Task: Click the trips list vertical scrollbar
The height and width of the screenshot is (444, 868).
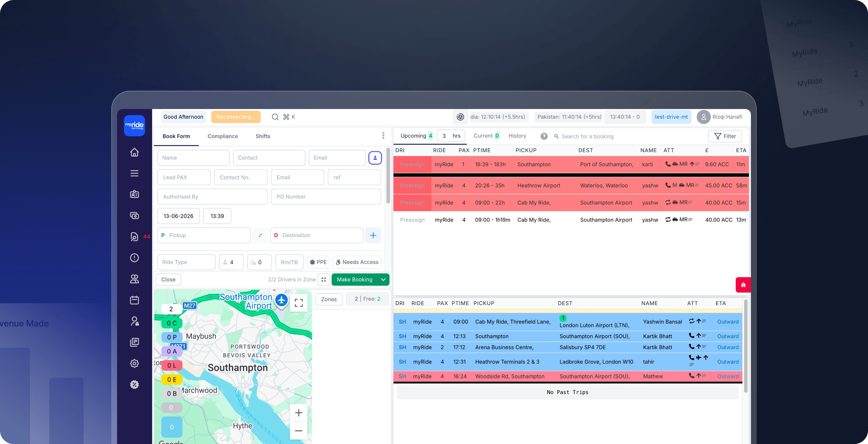Action: pyautogui.click(x=746, y=346)
